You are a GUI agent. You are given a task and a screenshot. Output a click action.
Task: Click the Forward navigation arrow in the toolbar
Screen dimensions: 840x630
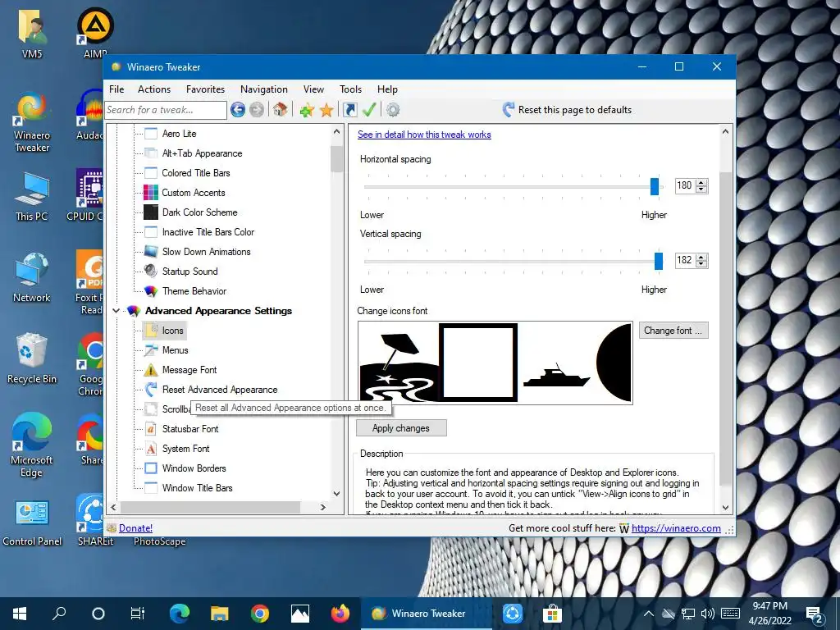point(257,110)
